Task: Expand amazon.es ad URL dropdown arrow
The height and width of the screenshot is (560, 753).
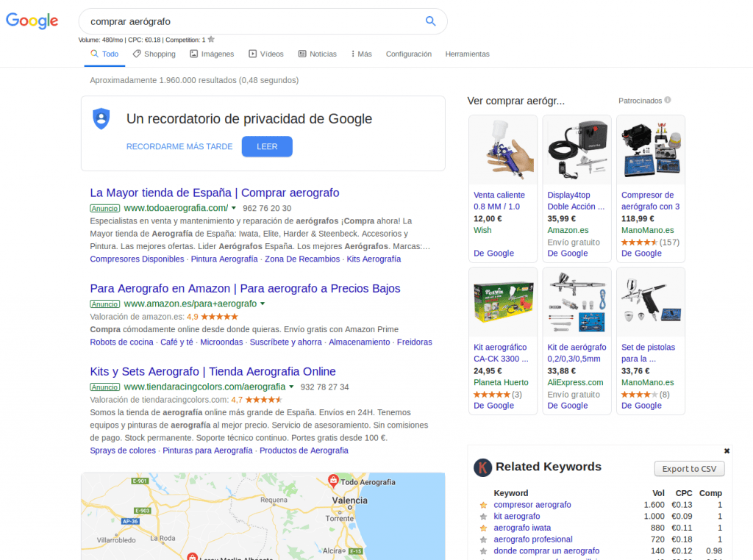Action: (x=263, y=304)
